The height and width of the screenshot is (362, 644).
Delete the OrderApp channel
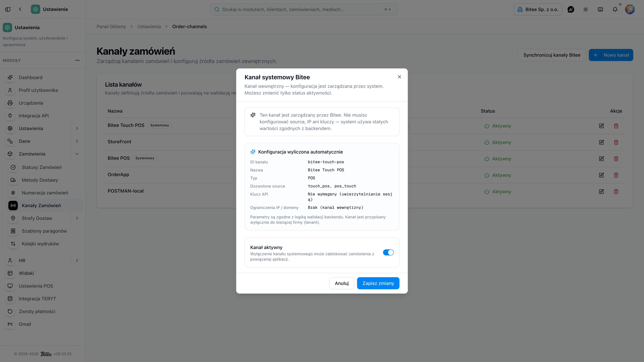[x=616, y=175]
